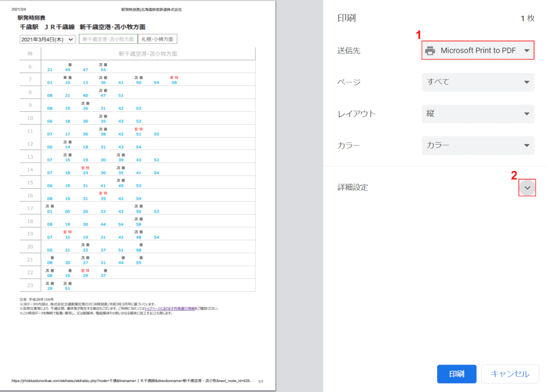The height and width of the screenshot is (392, 547).
Task: Click the page URL in the preview footer
Action: 131,381
